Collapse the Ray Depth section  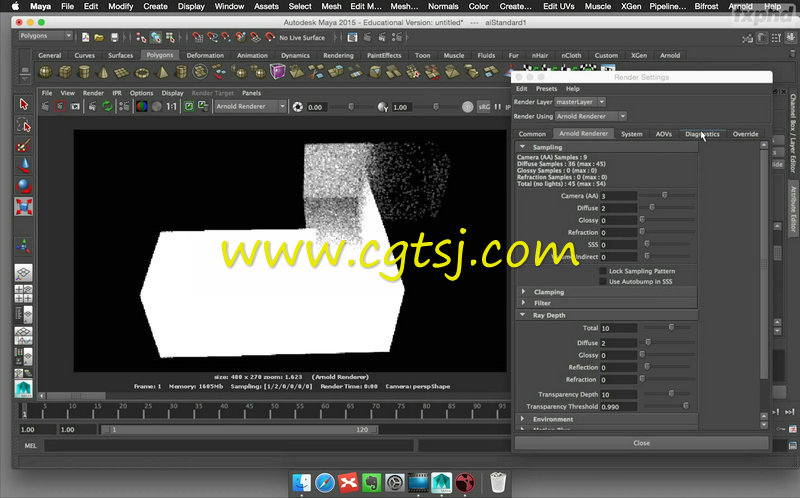coord(522,315)
